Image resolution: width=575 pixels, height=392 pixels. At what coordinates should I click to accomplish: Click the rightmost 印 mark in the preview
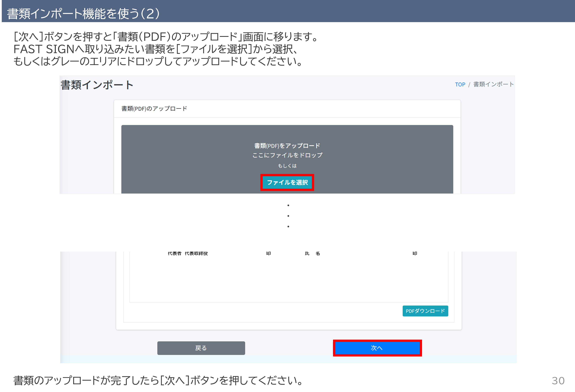415,254
